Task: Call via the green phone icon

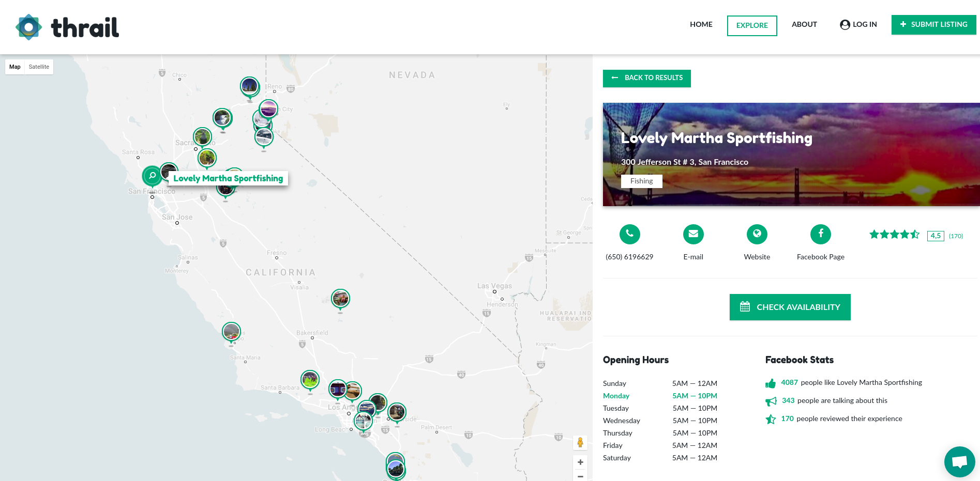Action: click(629, 234)
